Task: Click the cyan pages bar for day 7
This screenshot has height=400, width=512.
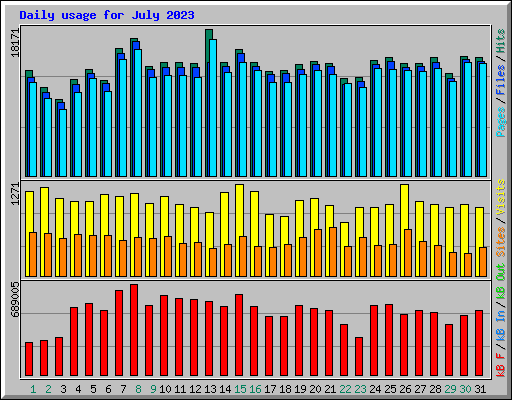Action: [x=123, y=118]
